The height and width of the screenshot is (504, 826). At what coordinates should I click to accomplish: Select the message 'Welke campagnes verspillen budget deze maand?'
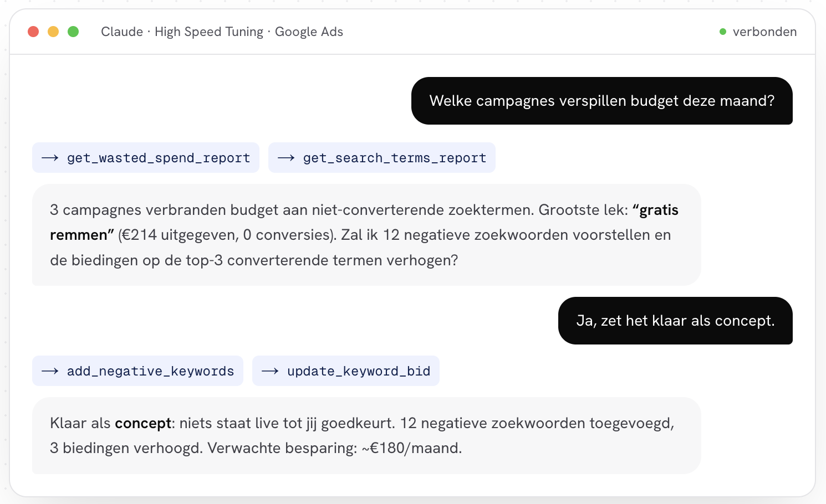coord(602,101)
